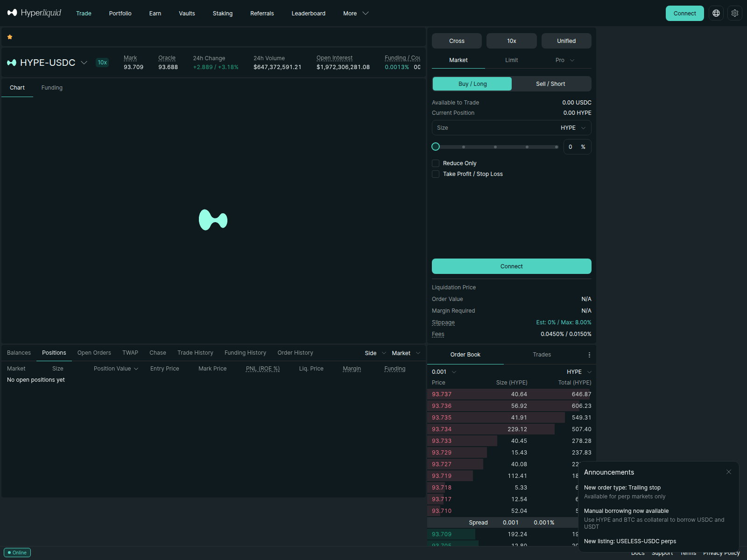Select the Limit order tab
747x560 pixels.
512,60
